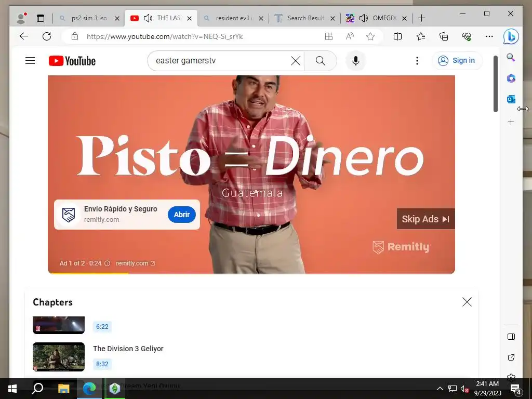This screenshot has width=532, height=399.
Task: Submit the YouTube search
Action: point(320,61)
